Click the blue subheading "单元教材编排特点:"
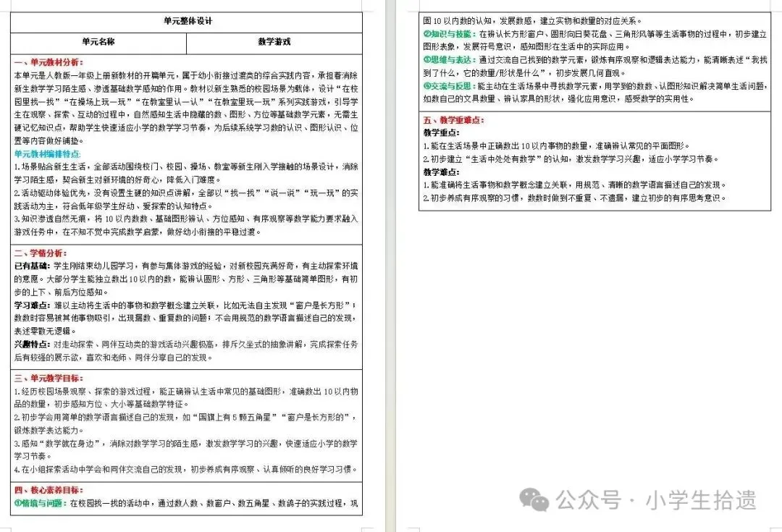782x532 pixels. coord(47,153)
